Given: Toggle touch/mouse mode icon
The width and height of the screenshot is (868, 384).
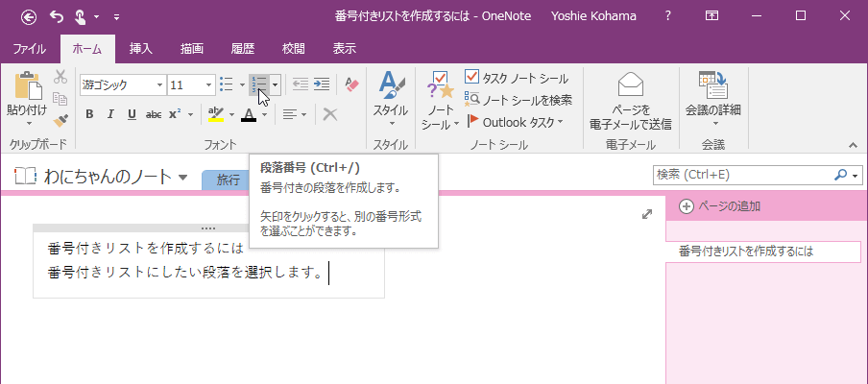Looking at the screenshot, I should [81, 16].
